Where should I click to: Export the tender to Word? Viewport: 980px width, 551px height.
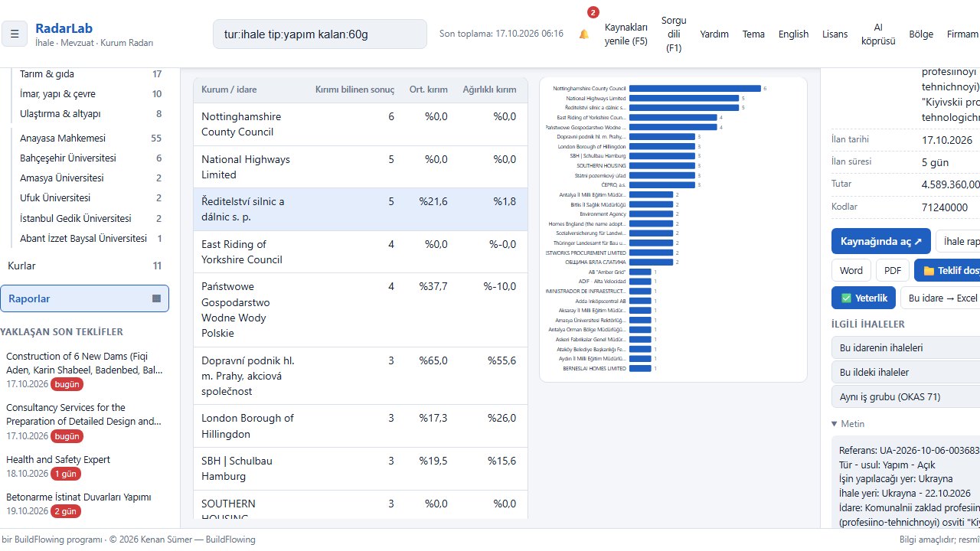point(851,270)
